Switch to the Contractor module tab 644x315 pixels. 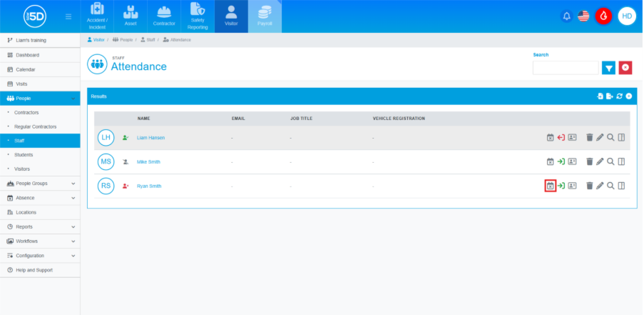(165, 16)
